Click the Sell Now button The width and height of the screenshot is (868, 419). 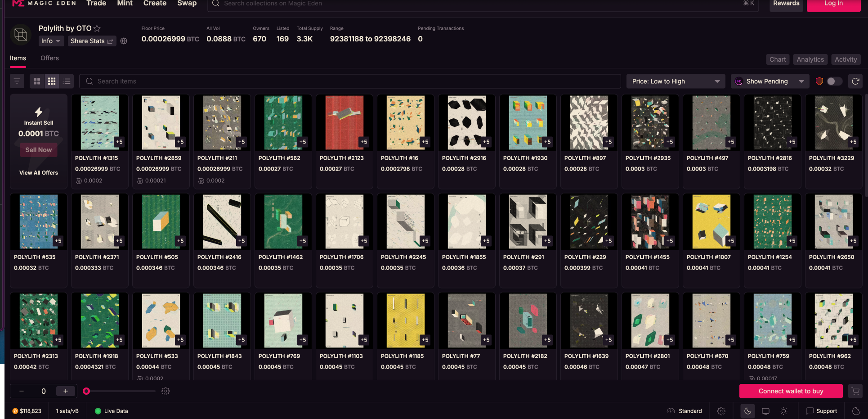pyautogui.click(x=38, y=149)
